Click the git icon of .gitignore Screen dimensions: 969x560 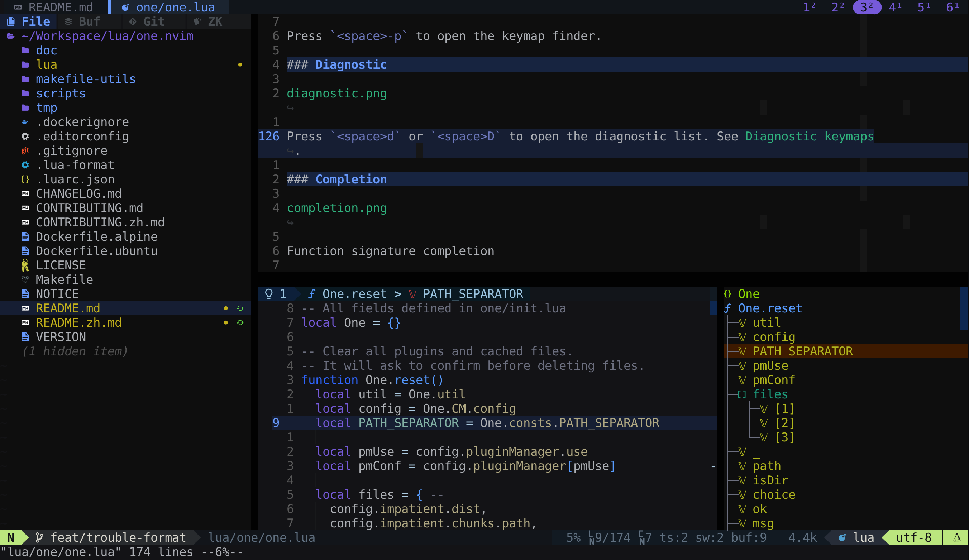[x=25, y=151]
